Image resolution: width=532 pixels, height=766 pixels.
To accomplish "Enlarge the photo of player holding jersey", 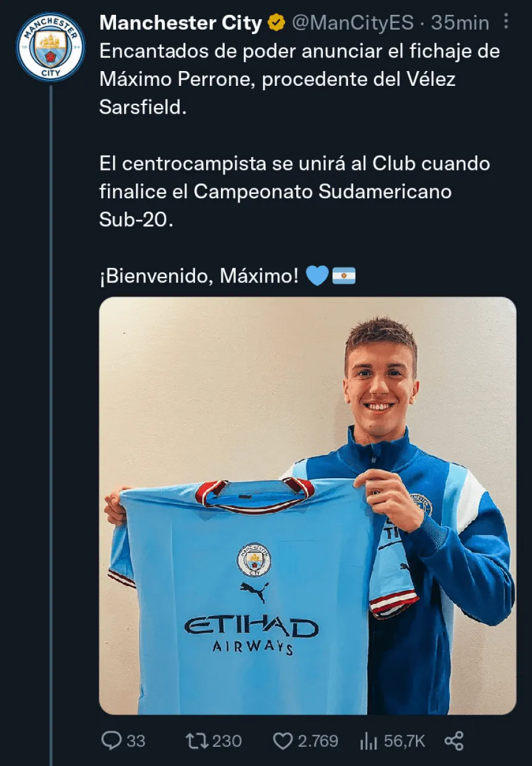I will (307, 505).
